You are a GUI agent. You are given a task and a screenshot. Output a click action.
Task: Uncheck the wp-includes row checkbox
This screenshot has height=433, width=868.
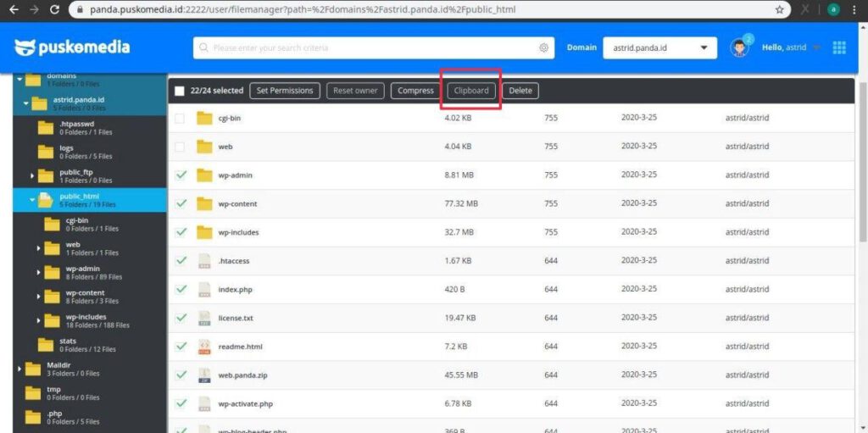[x=181, y=232]
